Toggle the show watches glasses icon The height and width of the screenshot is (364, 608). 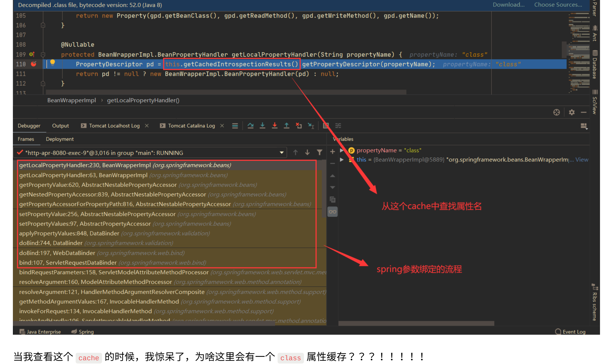332,212
